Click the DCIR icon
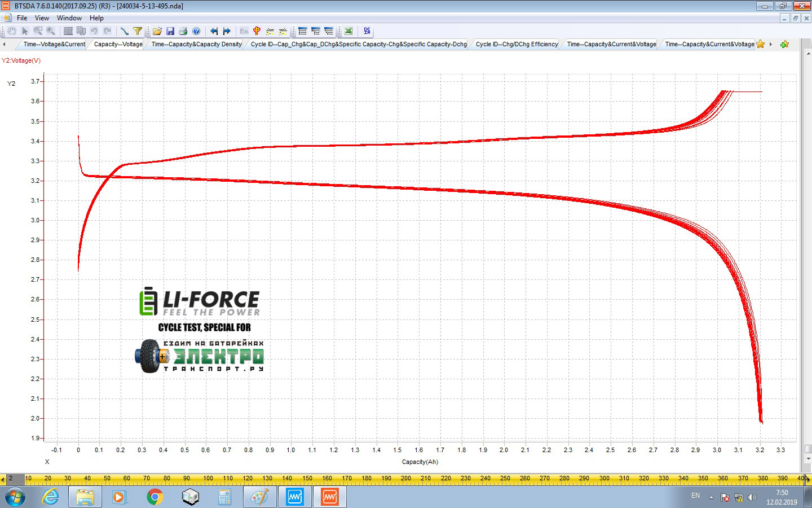This screenshot has width=812, height=508. tap(367, 31)
